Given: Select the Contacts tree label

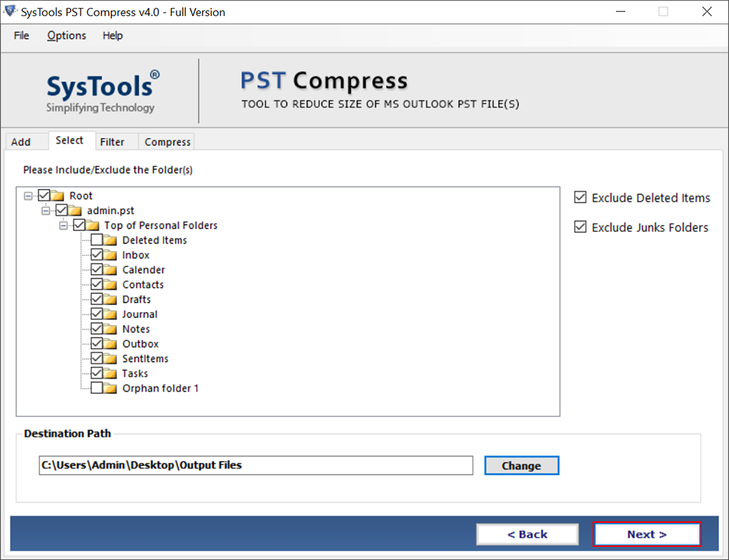Looking at the screenshot, I should click(143, 285).
